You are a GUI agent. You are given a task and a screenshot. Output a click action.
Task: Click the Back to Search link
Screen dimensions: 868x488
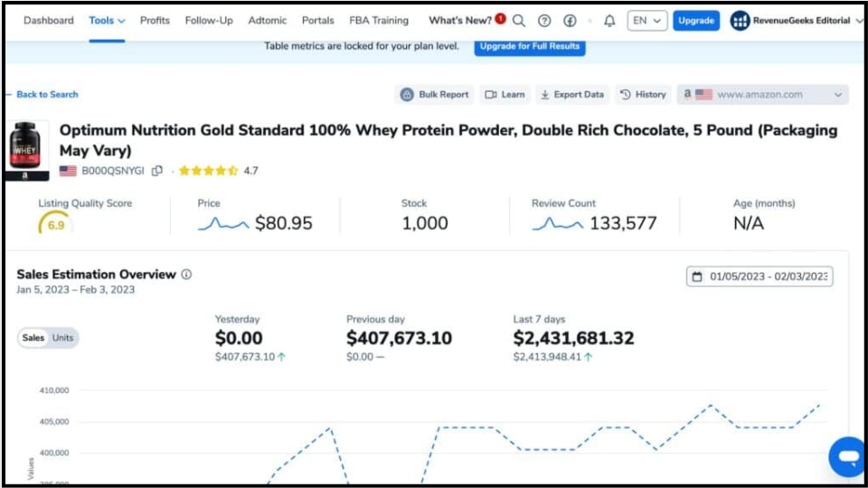(46, 94)
